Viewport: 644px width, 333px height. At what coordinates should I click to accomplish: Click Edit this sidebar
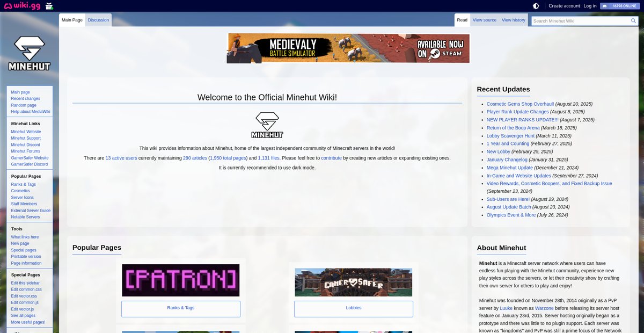pos(25,283)
